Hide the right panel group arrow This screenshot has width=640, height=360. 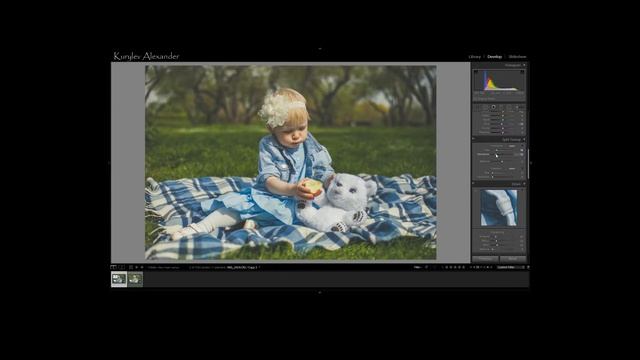[x=531, y=163]
